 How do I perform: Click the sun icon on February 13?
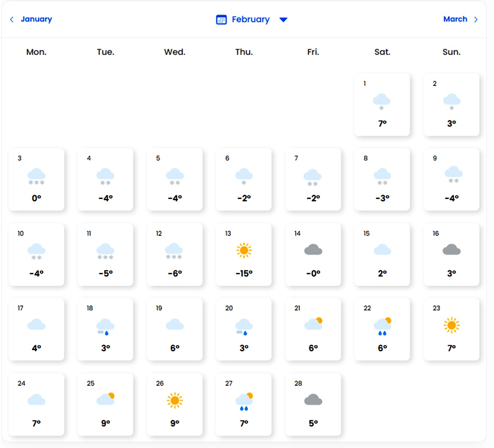[244, 250]
